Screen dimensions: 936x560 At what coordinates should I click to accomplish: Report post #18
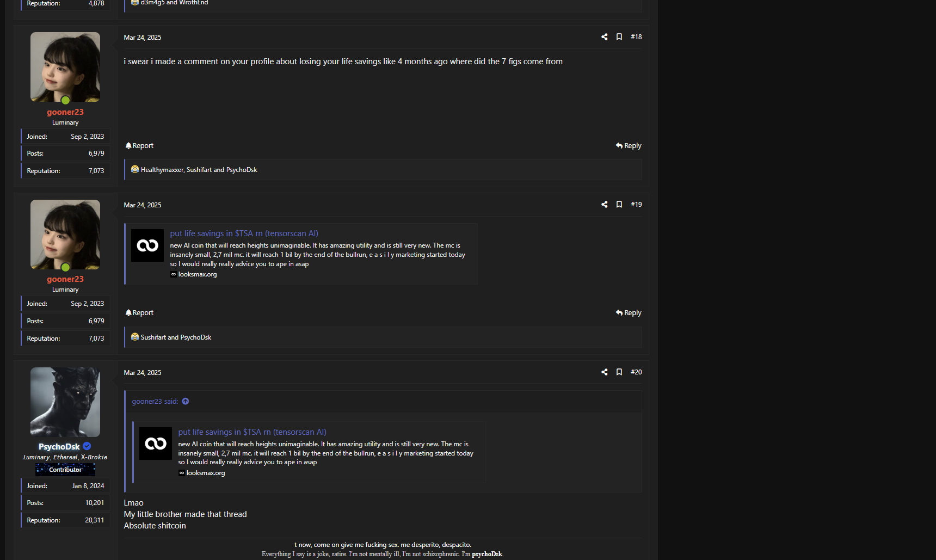coord(139,146)
